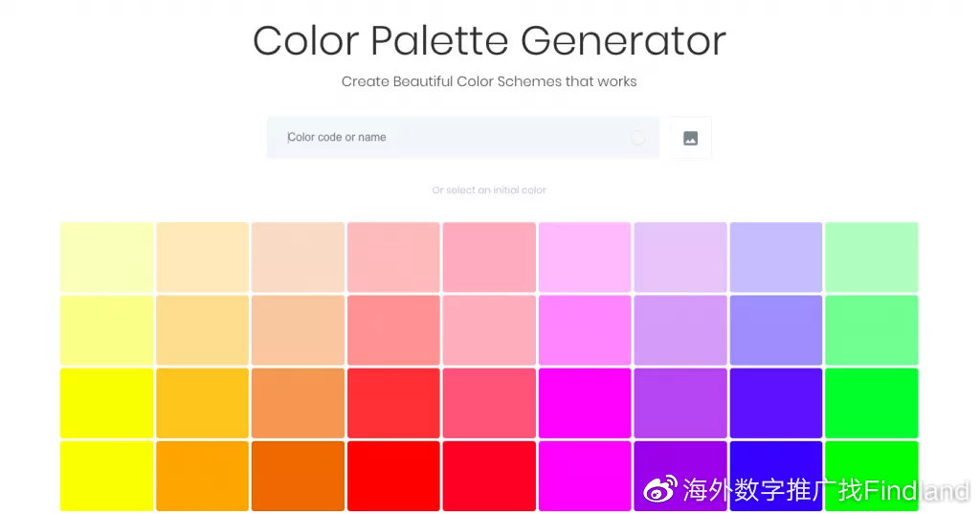This screenshot has width=980, height=514.
Task: Click the image upload icon button
Action: (690, 138)
